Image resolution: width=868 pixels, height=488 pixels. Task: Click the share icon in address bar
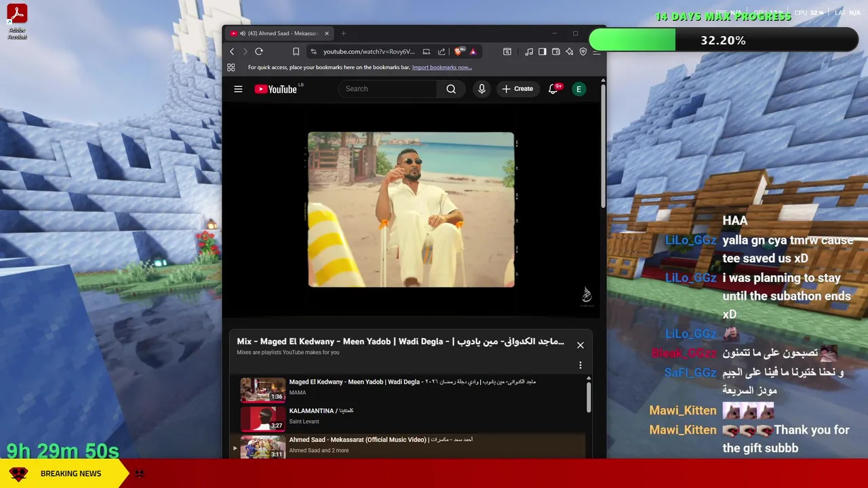point(441,52)
